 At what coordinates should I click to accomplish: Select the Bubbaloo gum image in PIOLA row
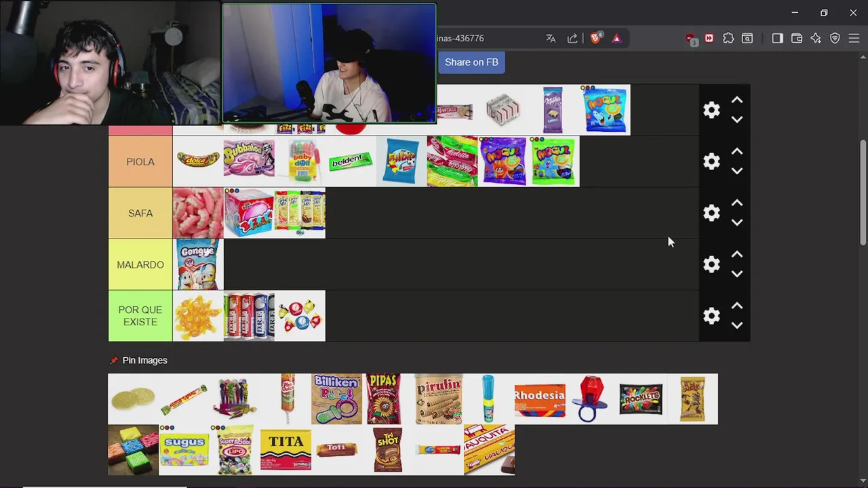249,161
